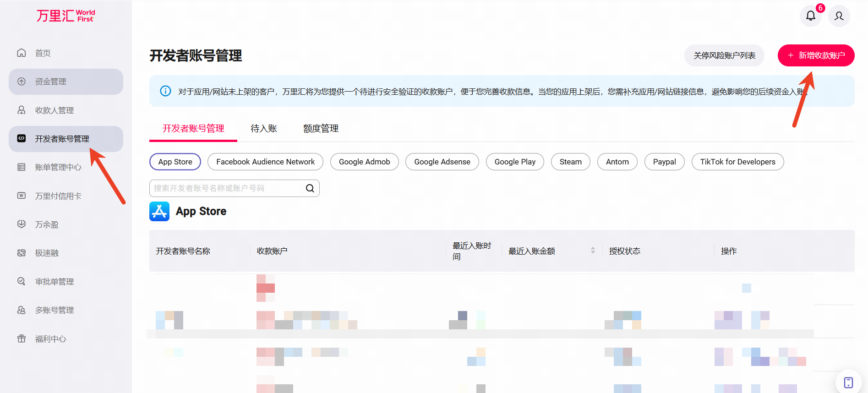This screenshot has height=393, width=868.
Task: Open 万余盈 in the sidebar
Action: pyautogui.click(x=66, y=224)
